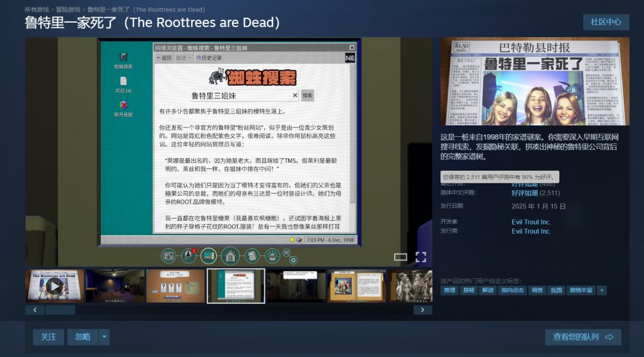
Task: Select the black-and-white group photo thumbnail
Action: pyautogui.click(x=410, y=286)
